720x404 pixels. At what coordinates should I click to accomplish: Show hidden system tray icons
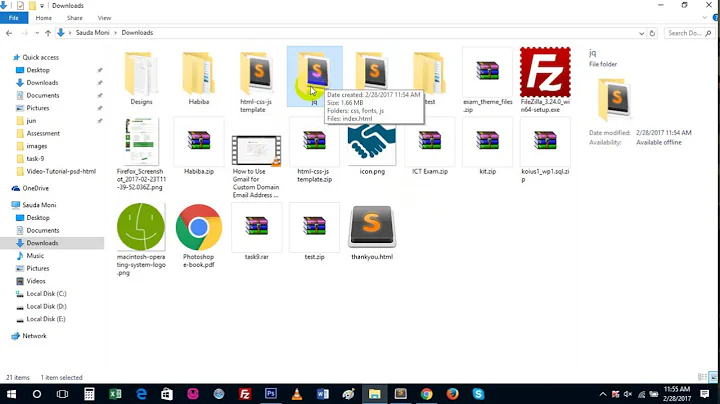click(x=603, y=394)
